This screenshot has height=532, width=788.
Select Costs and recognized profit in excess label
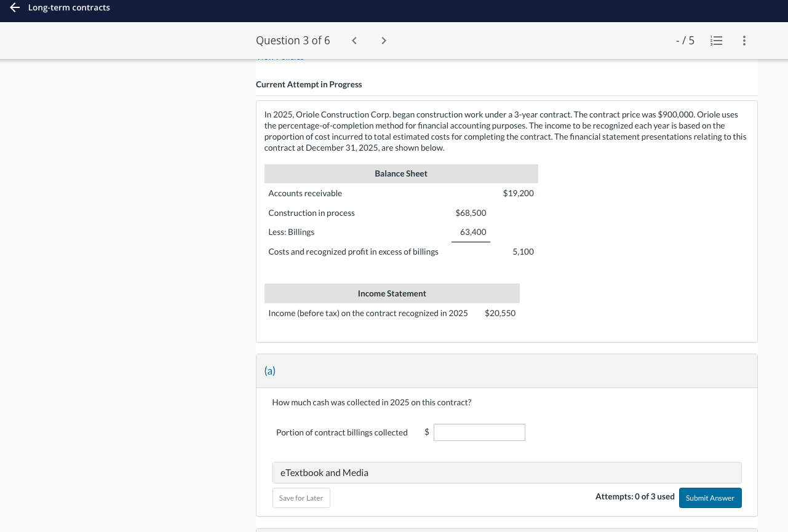tap(353, 252)
